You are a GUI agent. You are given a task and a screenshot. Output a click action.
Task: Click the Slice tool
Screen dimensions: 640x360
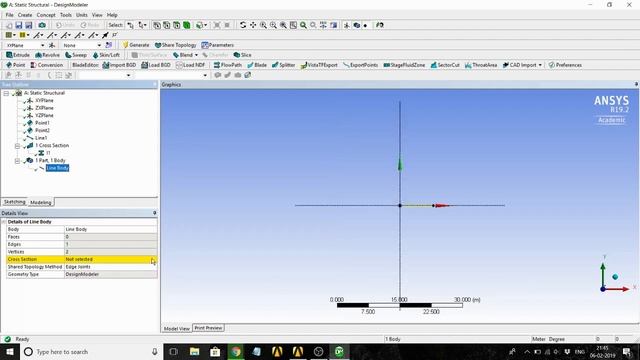click(x=242, y=55)
